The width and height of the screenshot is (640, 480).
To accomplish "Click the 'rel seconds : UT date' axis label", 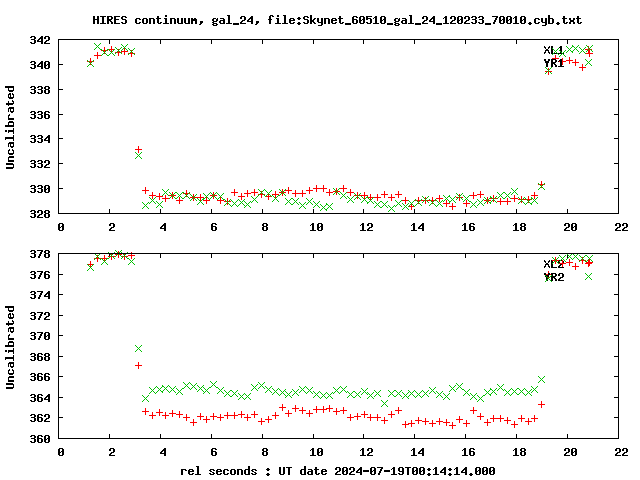I will (x=338, y=471).
